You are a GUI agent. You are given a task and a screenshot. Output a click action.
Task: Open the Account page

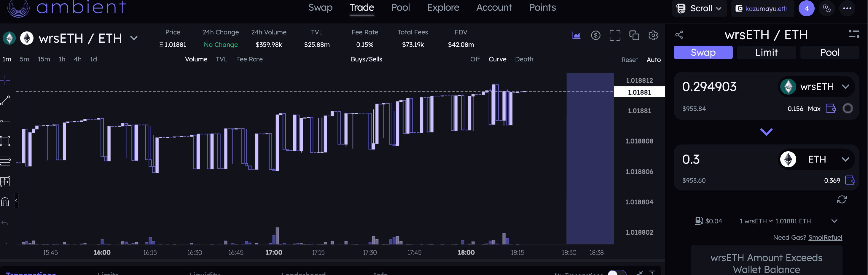[x=494, y=7]
